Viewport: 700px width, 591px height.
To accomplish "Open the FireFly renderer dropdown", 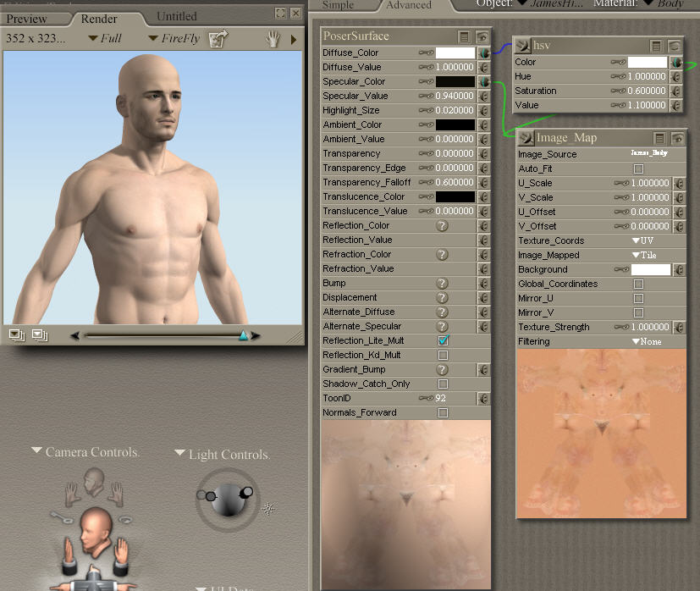I will (x=176, y=38).
